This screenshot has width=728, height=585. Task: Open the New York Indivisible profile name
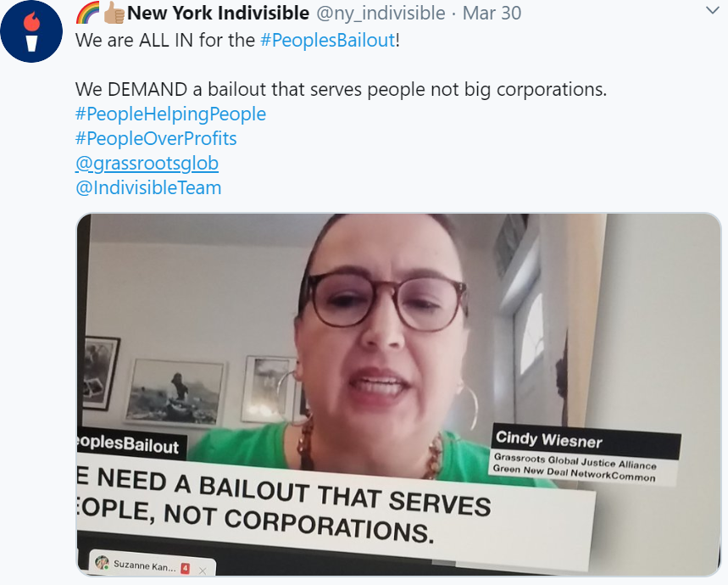tap(218, 13)
